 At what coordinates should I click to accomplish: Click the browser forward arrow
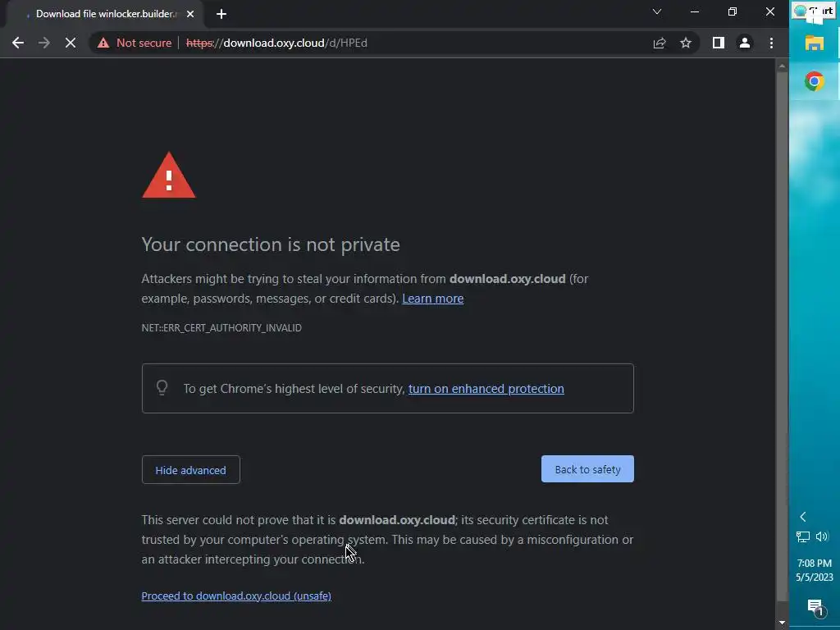pos(44,43)
